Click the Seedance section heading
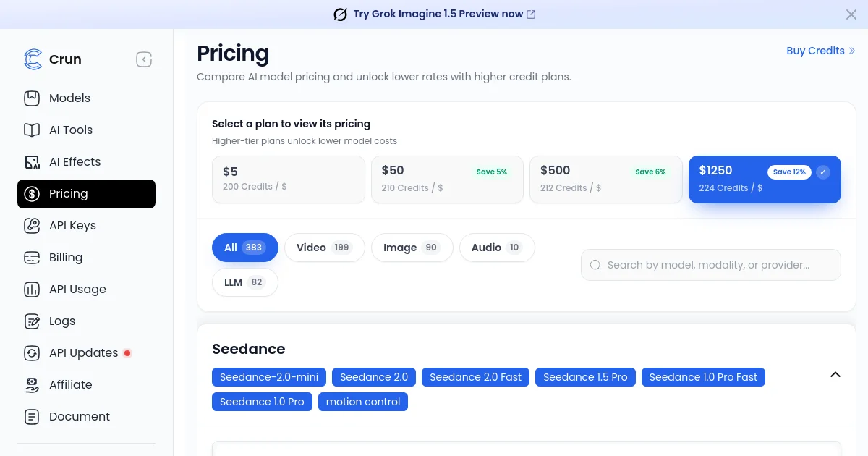Viewport: 868px width, 456px height. [x=248, y=349]
